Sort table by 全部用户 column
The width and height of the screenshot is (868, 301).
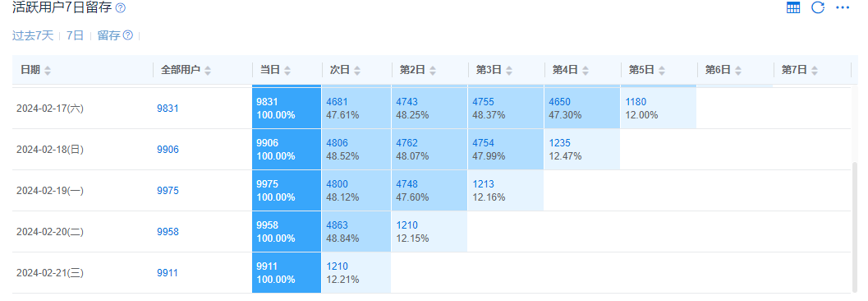[x=208, y=71]
